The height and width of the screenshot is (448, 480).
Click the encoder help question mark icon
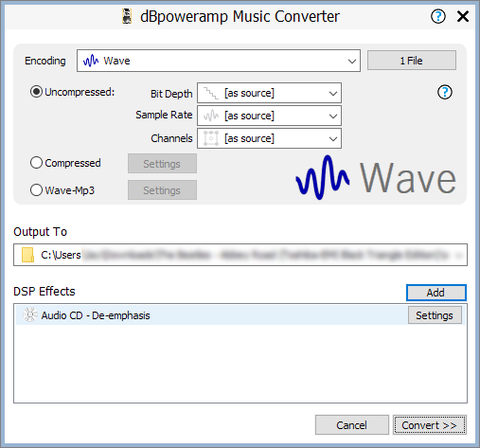pos(445,92)
